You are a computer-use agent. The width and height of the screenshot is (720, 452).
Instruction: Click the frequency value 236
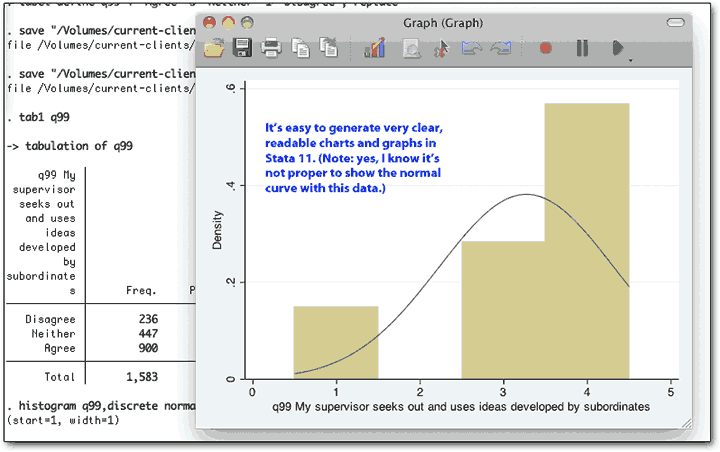tap(148, 319)
